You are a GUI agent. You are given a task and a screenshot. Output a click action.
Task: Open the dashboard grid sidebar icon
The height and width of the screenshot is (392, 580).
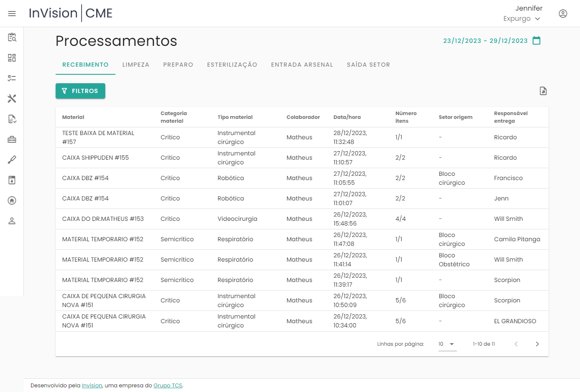tap(12, 58)
